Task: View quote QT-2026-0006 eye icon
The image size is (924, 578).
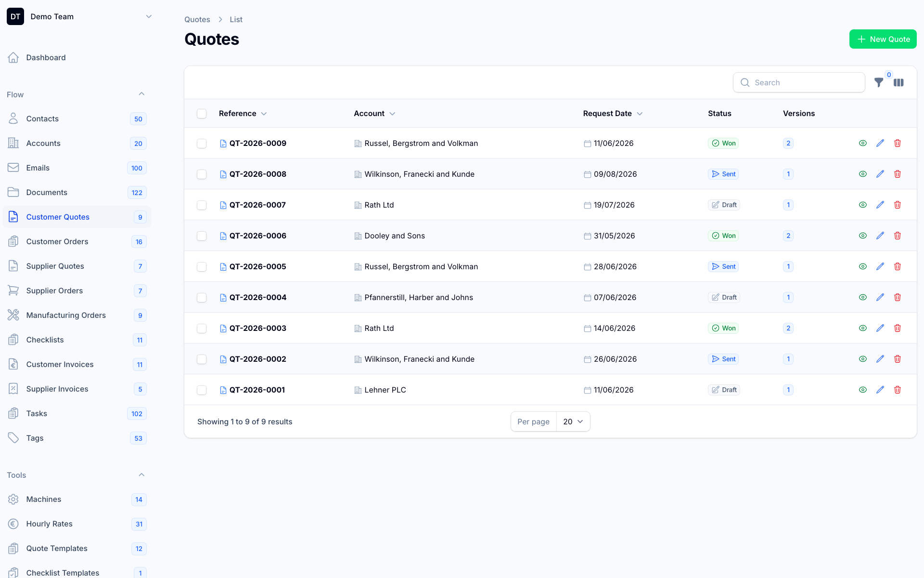Action: tap(863, 236)
